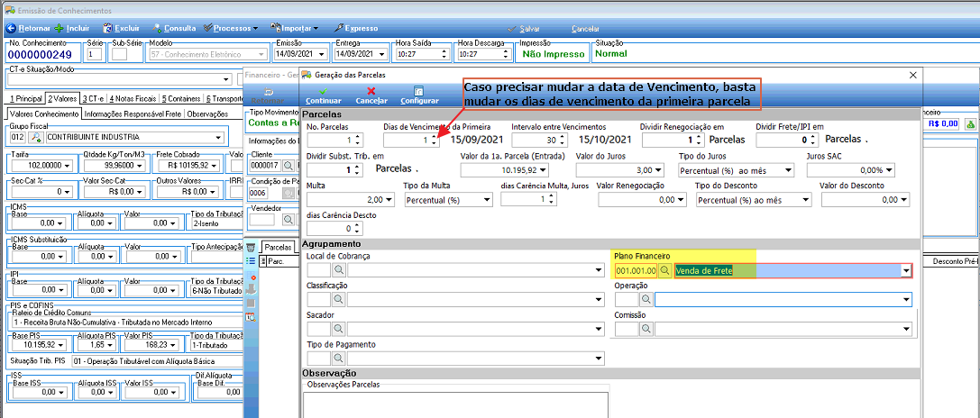Image resolution: width=980 pixels, height=418 pixels.
Task: Click the Classificação search magnifier
Action: point(338,299)
